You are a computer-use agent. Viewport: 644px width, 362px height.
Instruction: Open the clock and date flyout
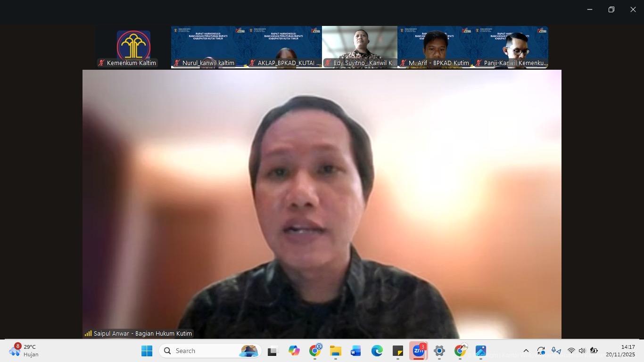[x=620, y=351]
